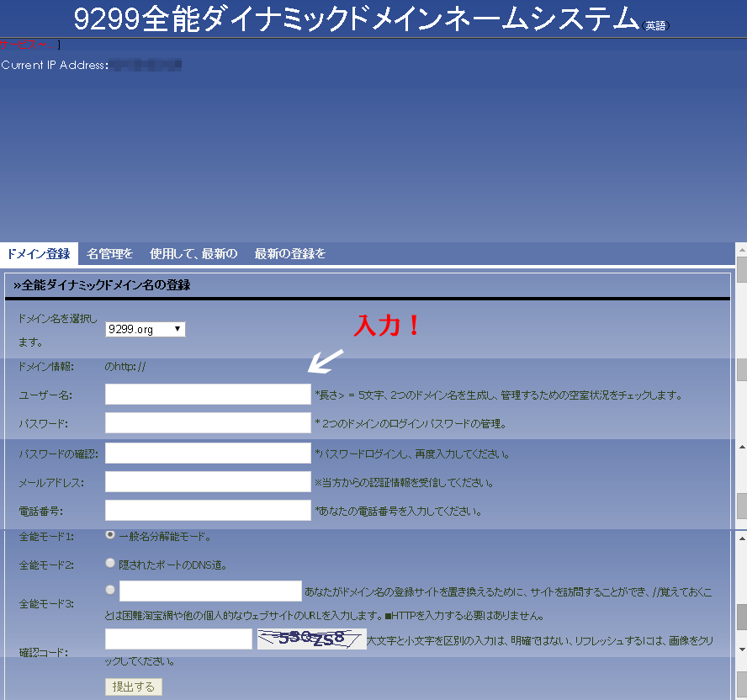Click the ユーザー名 input field

point(208,394)
